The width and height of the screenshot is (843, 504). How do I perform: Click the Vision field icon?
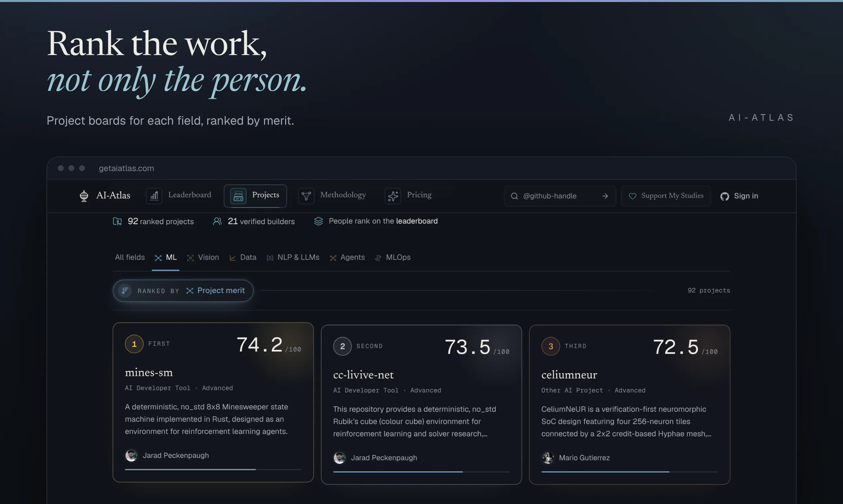[191, 258]
